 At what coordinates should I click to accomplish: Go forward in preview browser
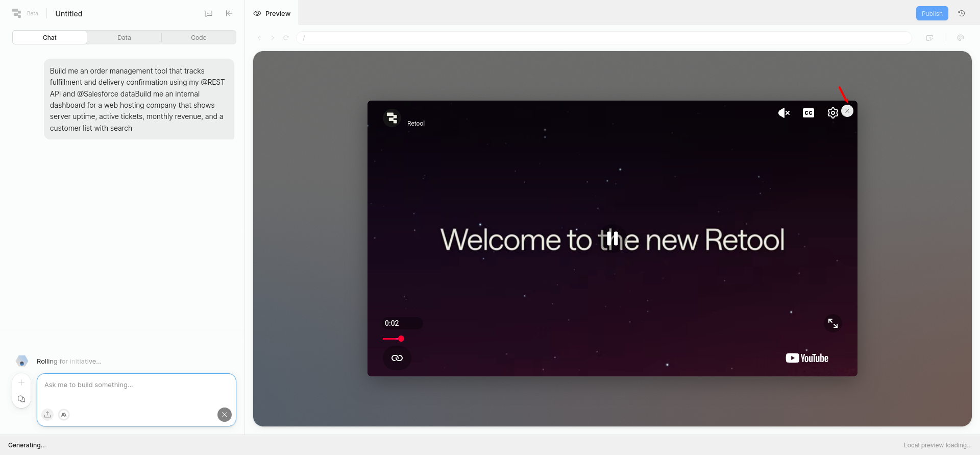(x=273, y=38)
